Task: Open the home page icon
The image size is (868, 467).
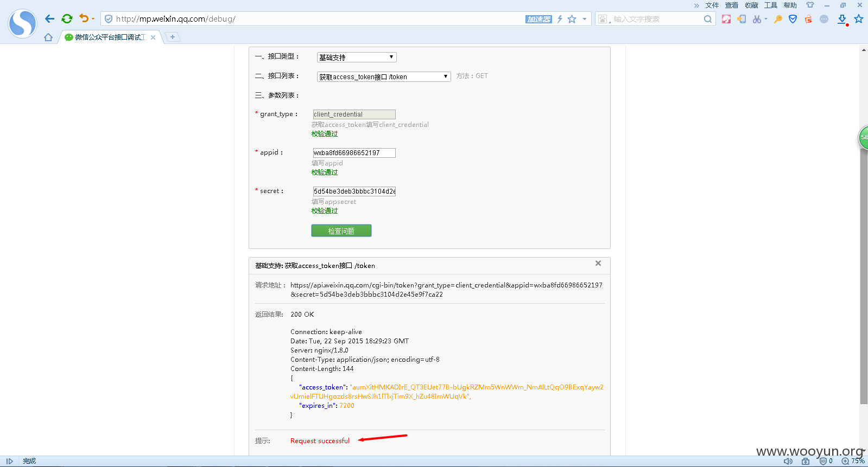Action: click(48, 37)
